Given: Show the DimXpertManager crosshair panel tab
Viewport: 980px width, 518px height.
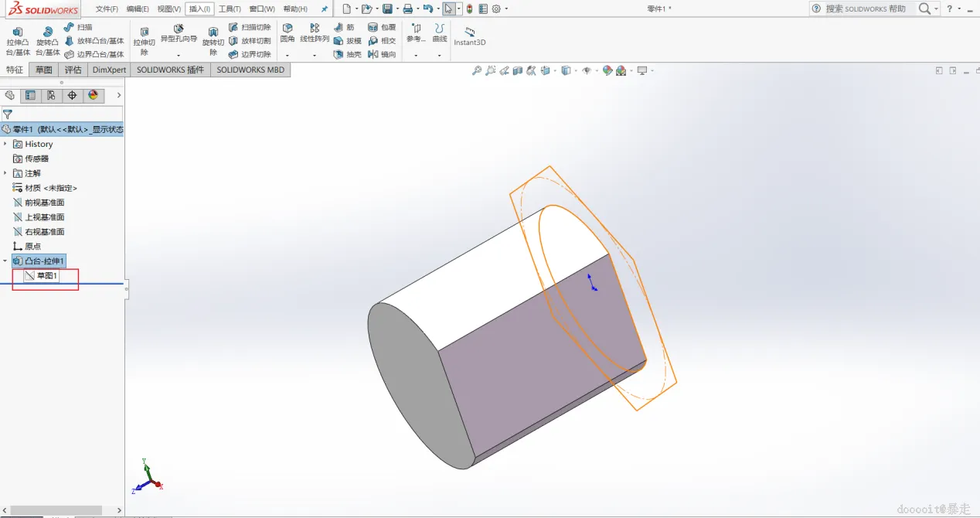Looking at the screenshot, I should tap(72, 95).
